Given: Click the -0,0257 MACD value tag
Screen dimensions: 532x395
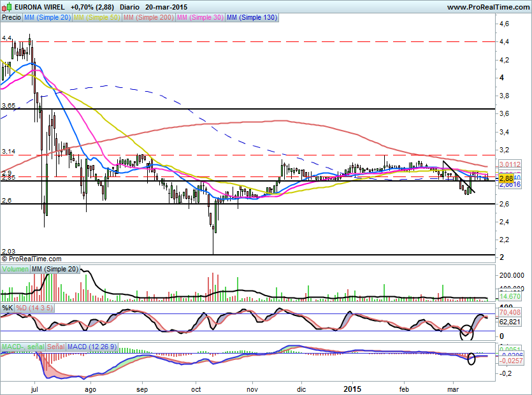Looking at the screenshot, I should pos(511,361).
